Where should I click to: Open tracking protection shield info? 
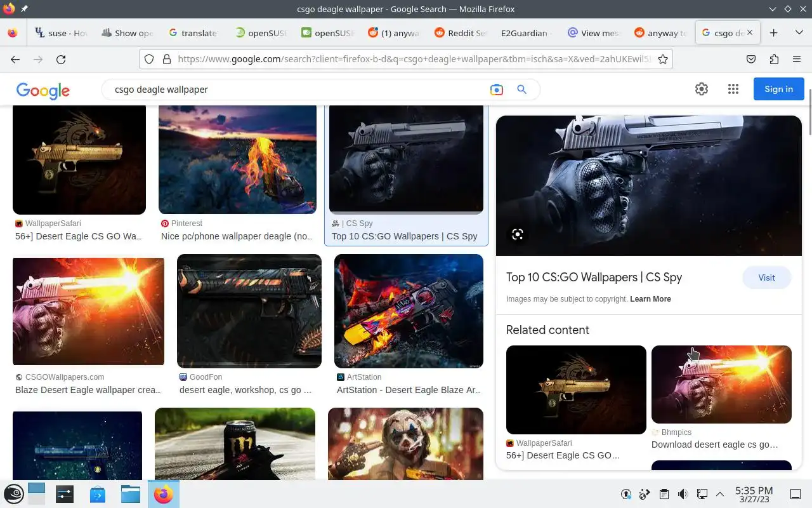pos(149,59)
